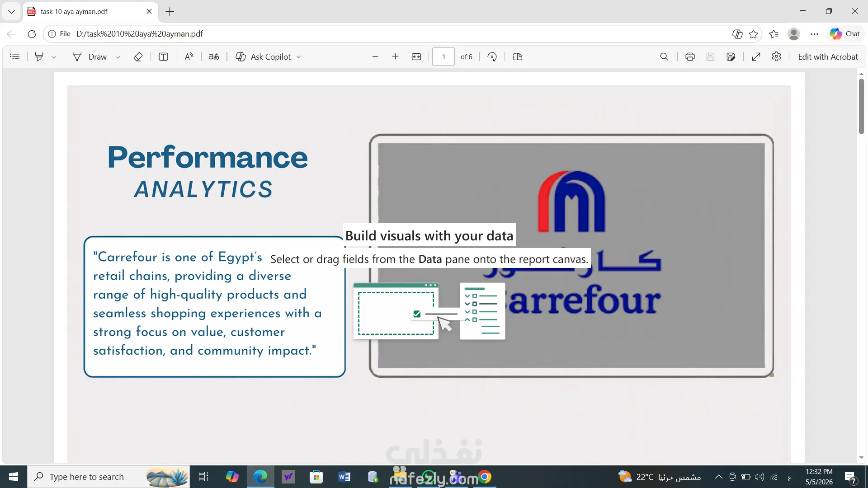Open Copilot Chat sidebar
The height and width of the screenshot is (488, 868).
[x=844, y=34]
